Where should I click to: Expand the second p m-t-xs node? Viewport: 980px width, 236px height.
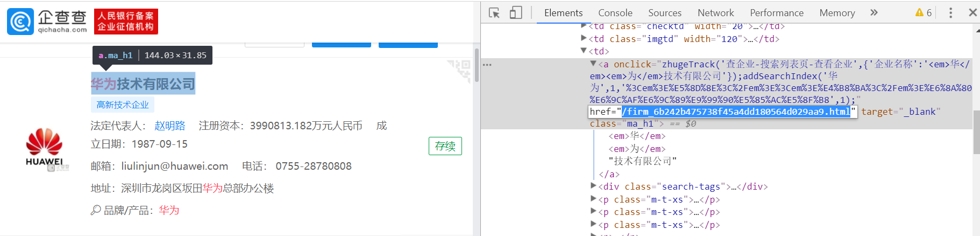point(593,211)
